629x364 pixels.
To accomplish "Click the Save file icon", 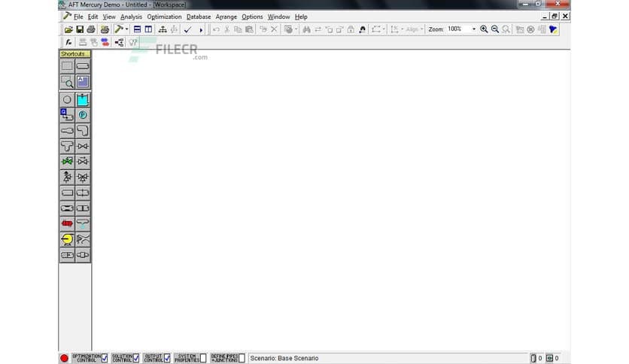I will coord(79,29).
